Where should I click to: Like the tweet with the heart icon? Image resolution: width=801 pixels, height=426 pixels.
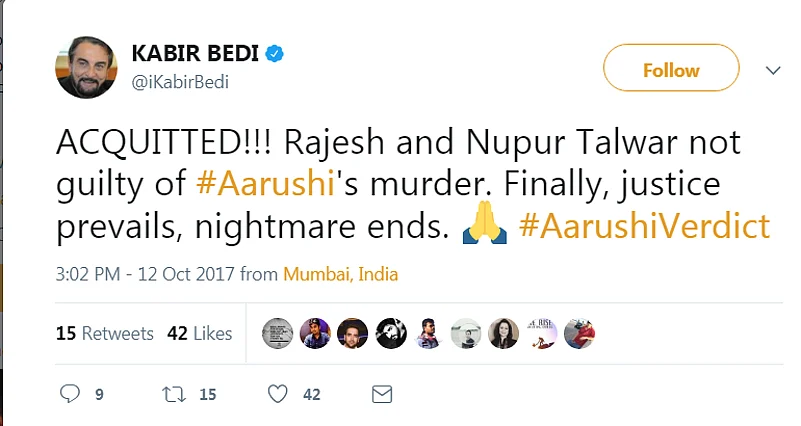[278, 394]
